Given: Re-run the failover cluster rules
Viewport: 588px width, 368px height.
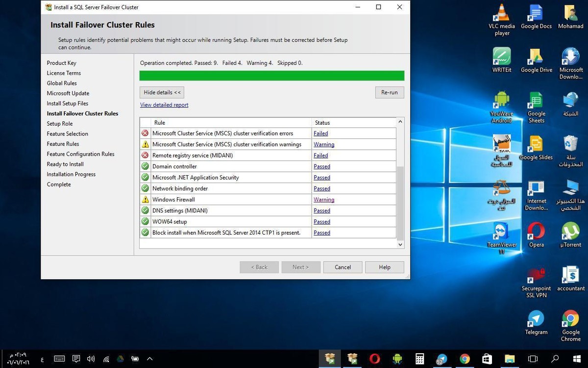Looking at the screenshot, I should tap(390, 92).
